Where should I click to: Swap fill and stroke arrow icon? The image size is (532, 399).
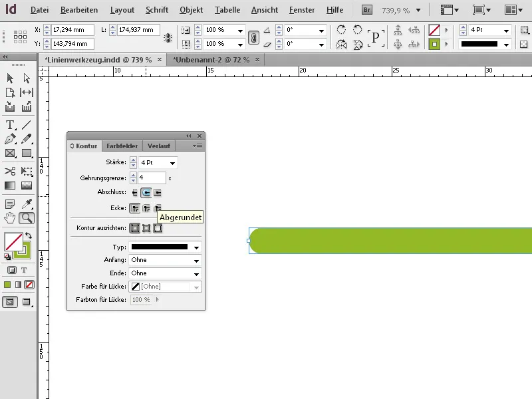[x=29, y=235]
